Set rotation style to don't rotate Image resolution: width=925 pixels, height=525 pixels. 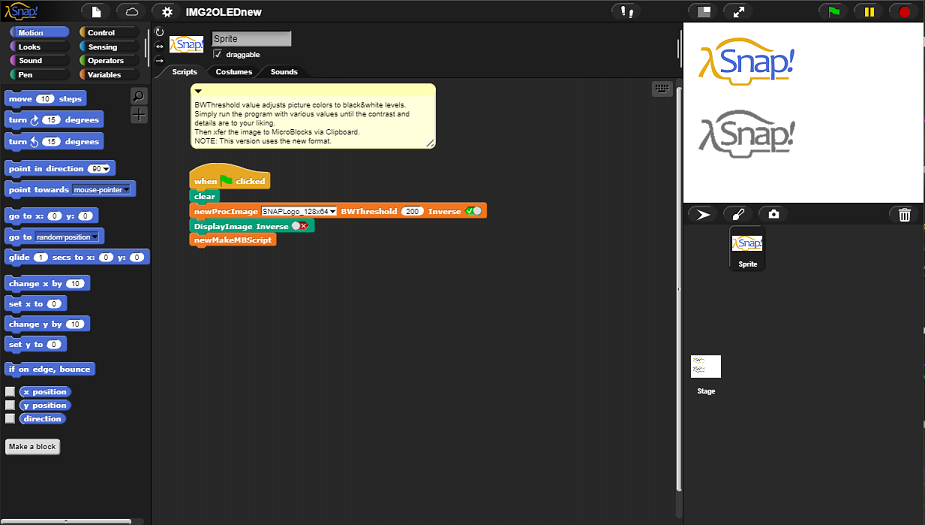coord(159,60)
